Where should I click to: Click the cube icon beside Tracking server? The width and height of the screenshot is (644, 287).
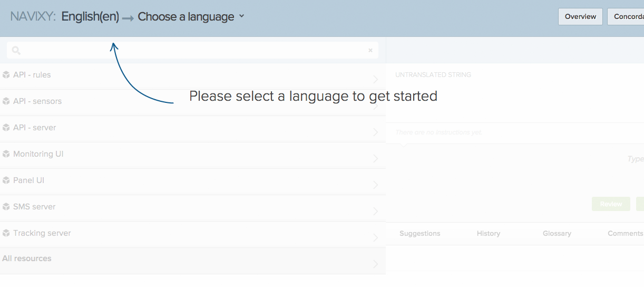click(6, 233)
